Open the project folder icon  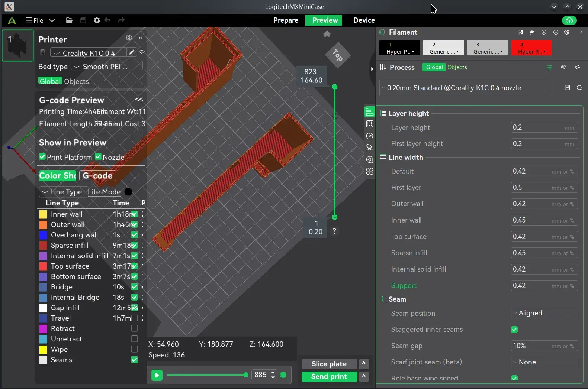click(x=69, y=20)
